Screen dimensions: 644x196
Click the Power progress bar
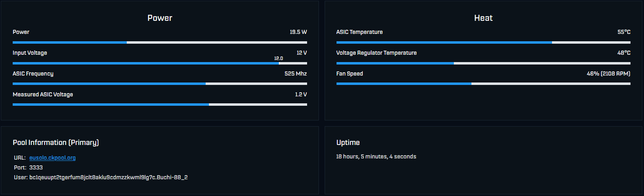point(160,42)
